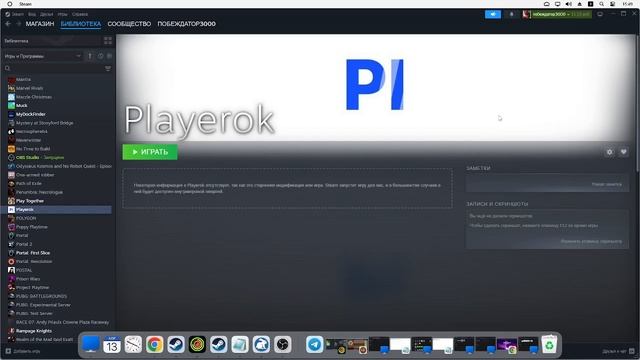Click manage screenshots link in screenshots panel
Viewport: 640px width, 360px height.
click(591, 242)
